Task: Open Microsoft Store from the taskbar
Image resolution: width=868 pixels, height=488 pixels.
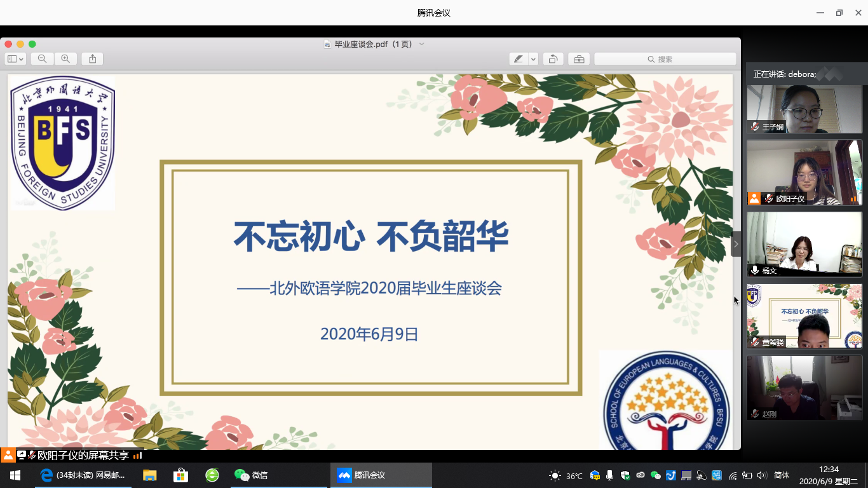Action: coord(181,475)
